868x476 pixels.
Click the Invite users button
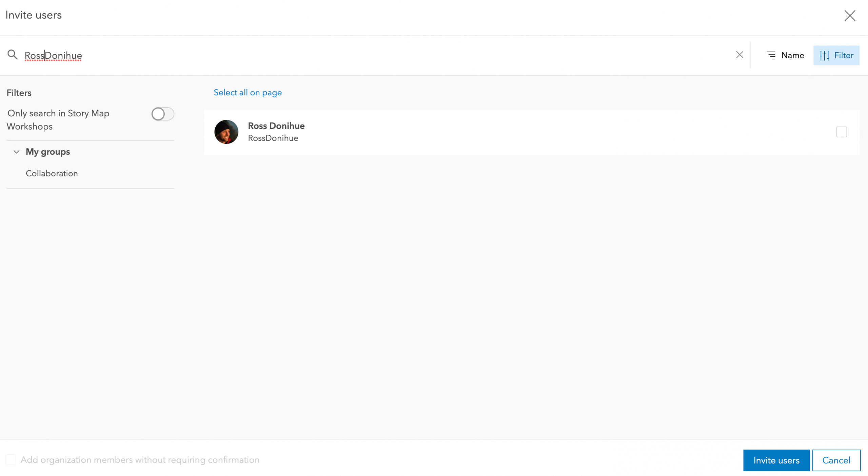pos(776,460)
